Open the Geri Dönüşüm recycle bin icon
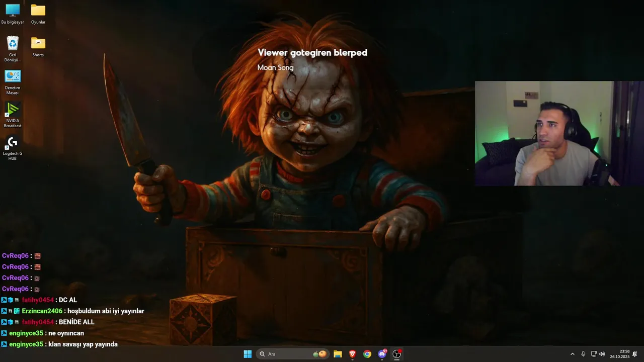The width and height of the screenshot is (644, 362). coord(13,49)
